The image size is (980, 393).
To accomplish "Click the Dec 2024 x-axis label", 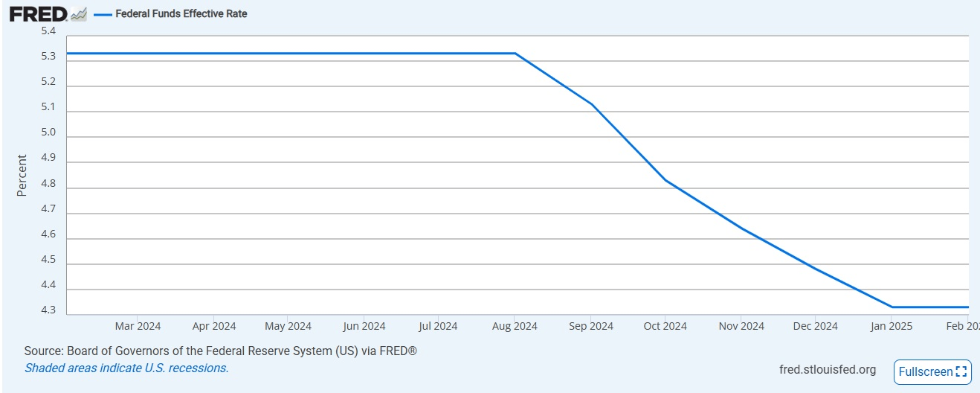I will point(815,326).
